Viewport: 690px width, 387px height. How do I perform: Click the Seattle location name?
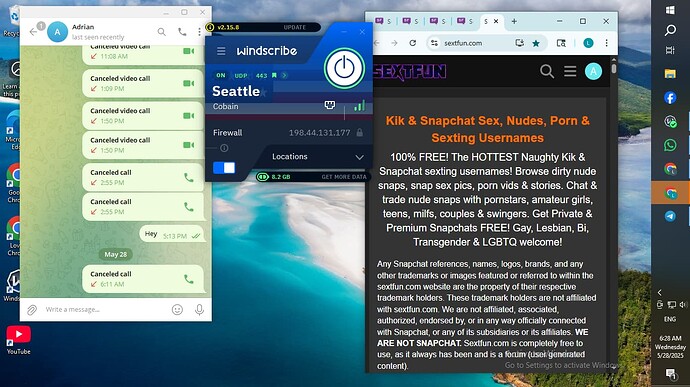[x=236, y=91]
